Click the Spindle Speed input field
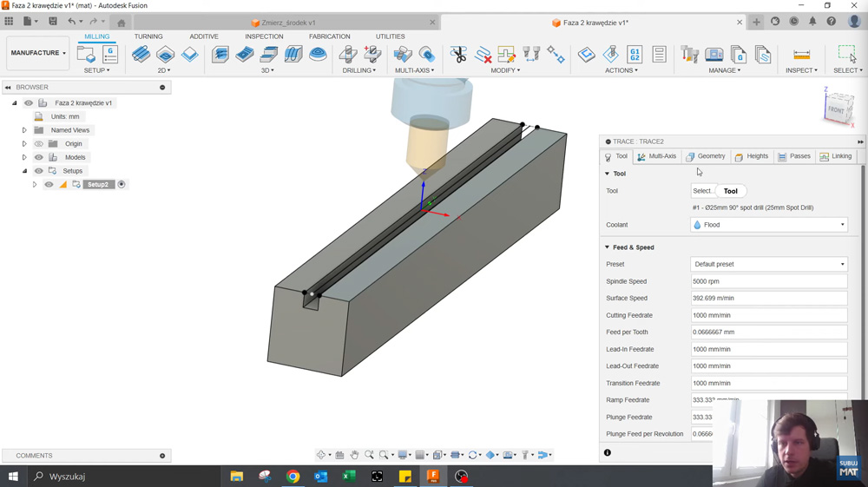The height and width of the screenshot is (487, 868). pos(768,281)
